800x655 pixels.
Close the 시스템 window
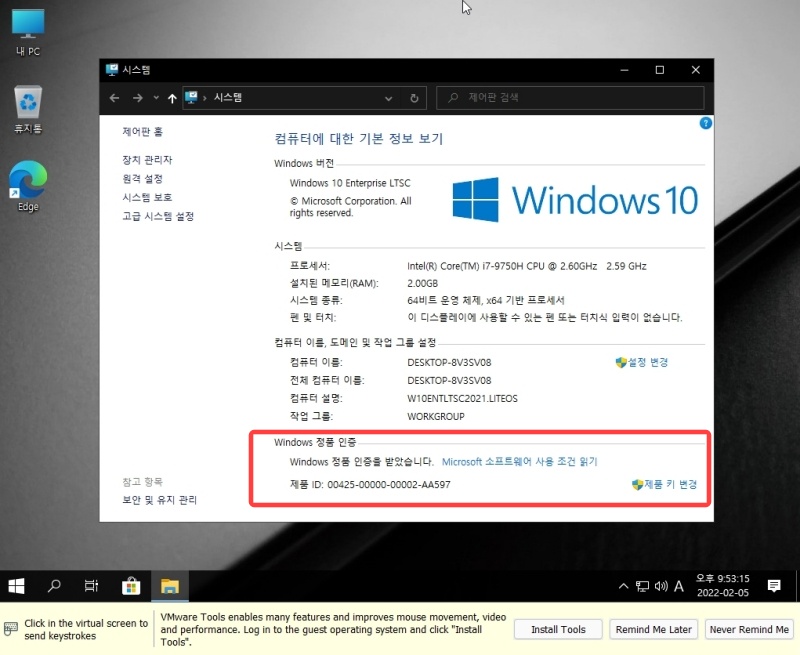click(x=695, y=70)
